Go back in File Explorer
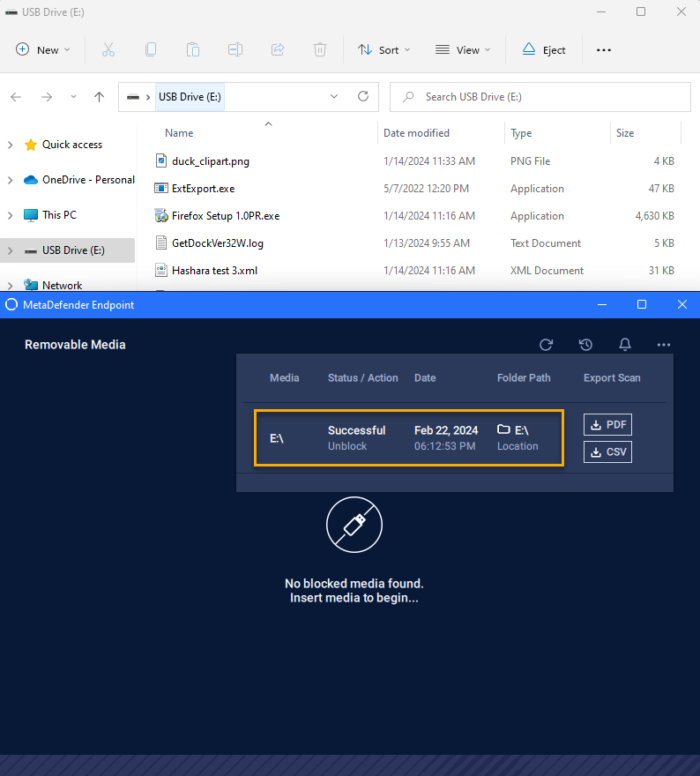The width and height of the screenshot is (700, 776). (16, 97)
